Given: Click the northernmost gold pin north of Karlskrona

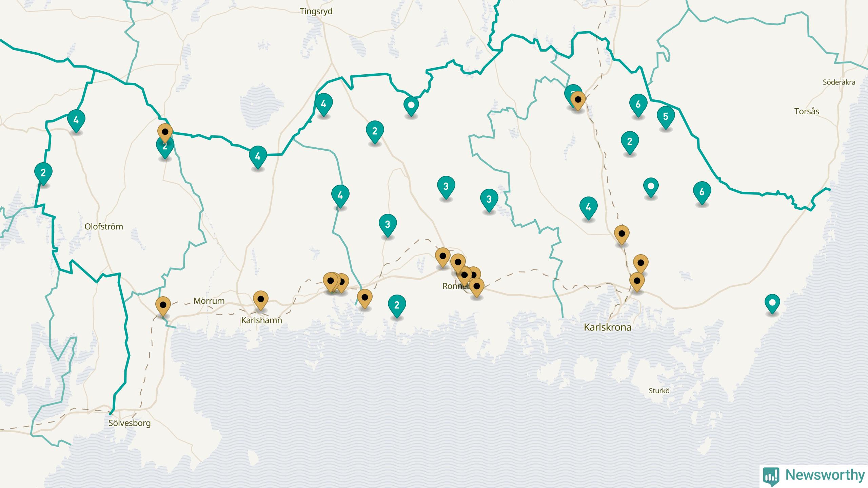Looking at the screenshot, I should (x=622, y=234).
